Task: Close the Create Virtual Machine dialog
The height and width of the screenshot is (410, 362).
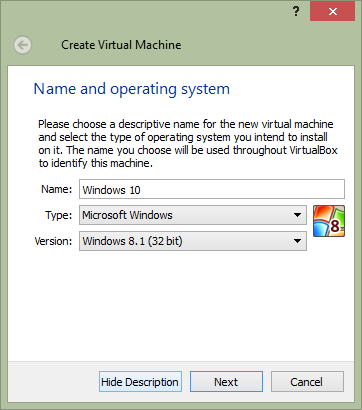Action: [332, 12]
